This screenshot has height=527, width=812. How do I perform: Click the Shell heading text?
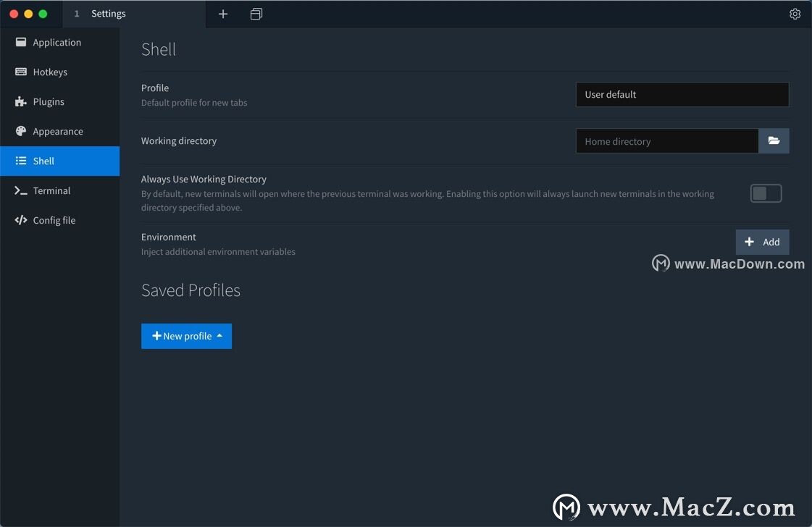[x=159, y=49]
